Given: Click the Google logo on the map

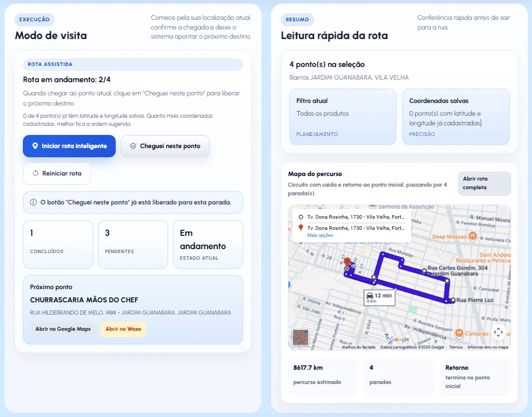Looking at the screenshot, I should click(x=400, y=339).
